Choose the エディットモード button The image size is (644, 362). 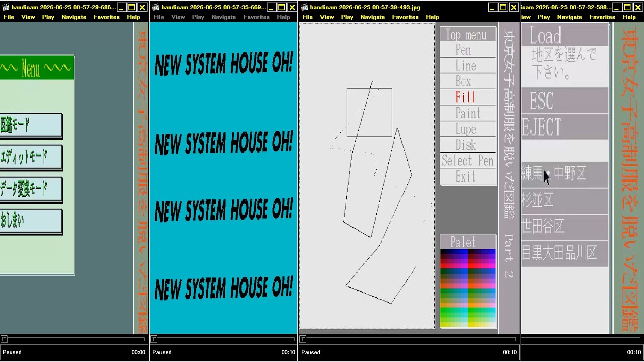[31, 157]
